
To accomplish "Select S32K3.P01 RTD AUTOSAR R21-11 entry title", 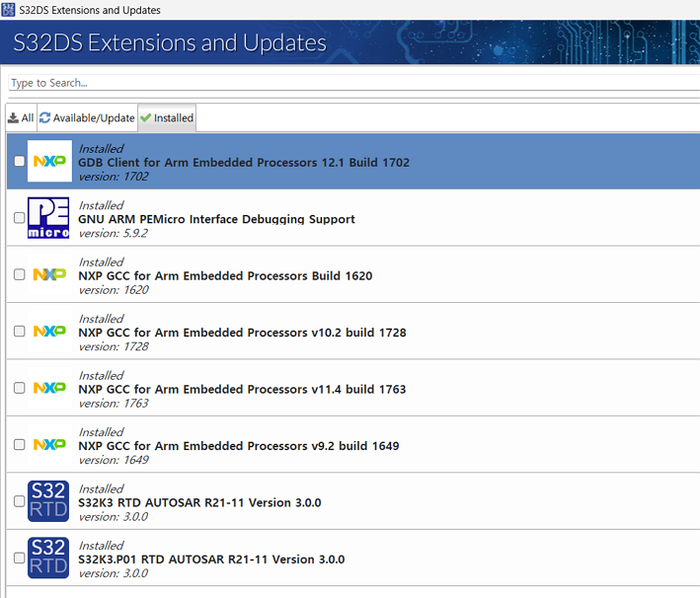I will [211, 560].
